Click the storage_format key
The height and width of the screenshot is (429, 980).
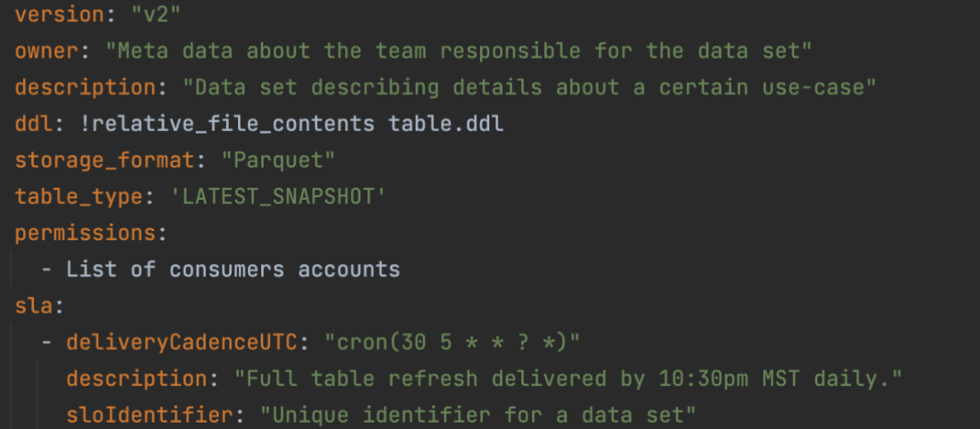pos(105,160)
